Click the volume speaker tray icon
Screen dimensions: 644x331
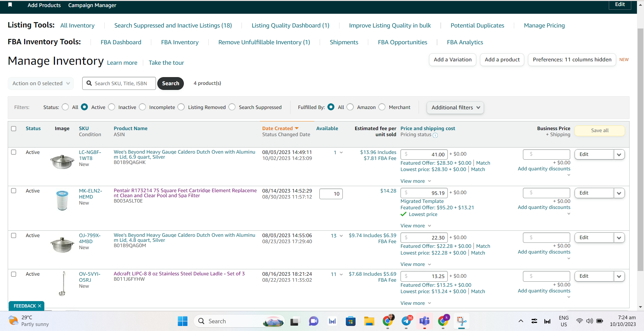coord(589,321)
